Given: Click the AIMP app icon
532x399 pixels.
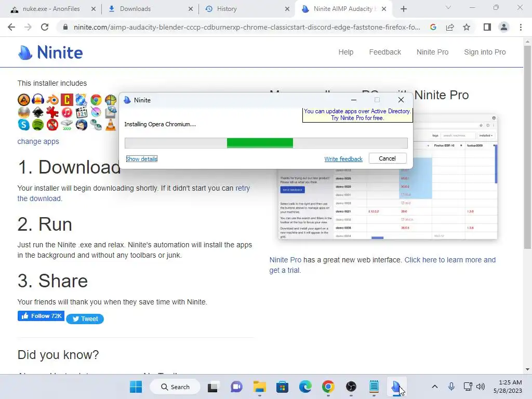Looking at the screenshot, I should [24, 100].
